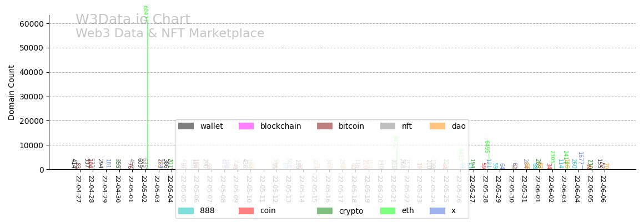Image resolution: width=644 pixels, height=222 pixels.
Task: Click the 'Web3 Data & NFT Marketplace' subtitle
Action: (x=170, y=34)
